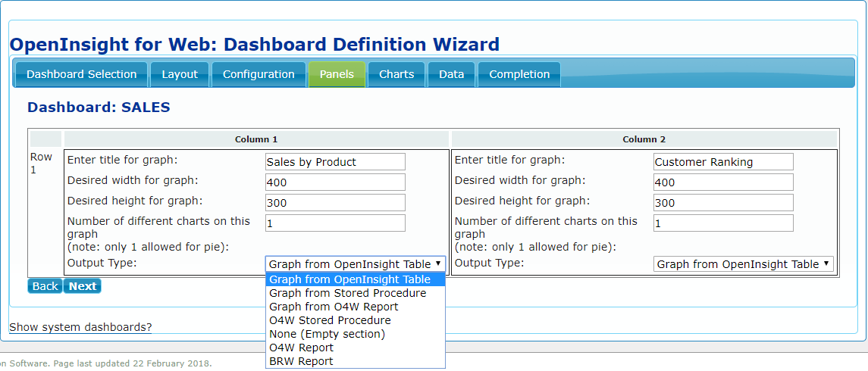Click the Column 1 header
Image resolution: width=868 pixels, height=371 pixels.
pos(256,139)
